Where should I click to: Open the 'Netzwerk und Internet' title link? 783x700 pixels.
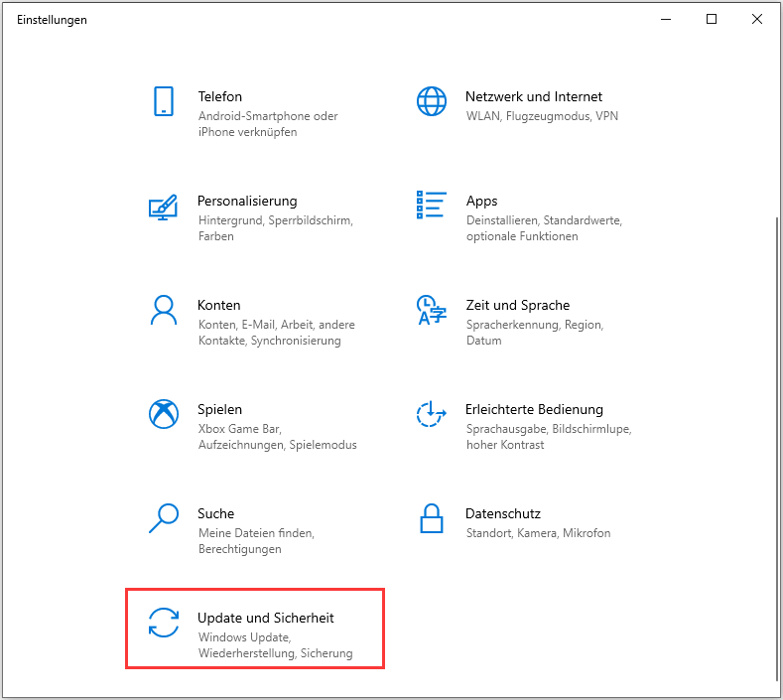pos(533,96)
